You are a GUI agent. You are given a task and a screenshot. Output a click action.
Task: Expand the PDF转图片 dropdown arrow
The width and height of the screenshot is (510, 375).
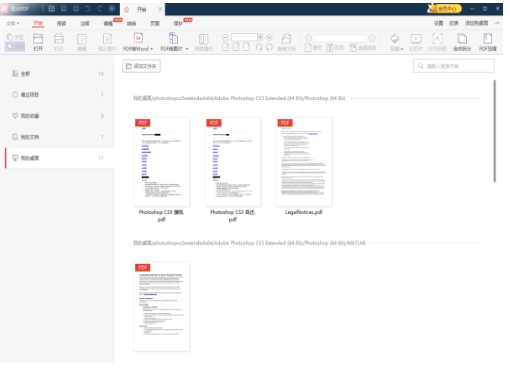(x=187, y=49)
